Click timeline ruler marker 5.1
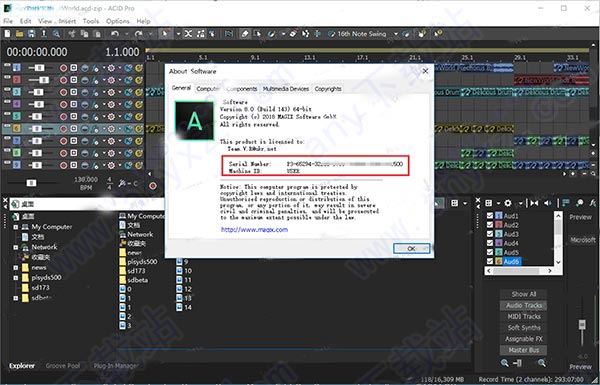 pos(202,58)
